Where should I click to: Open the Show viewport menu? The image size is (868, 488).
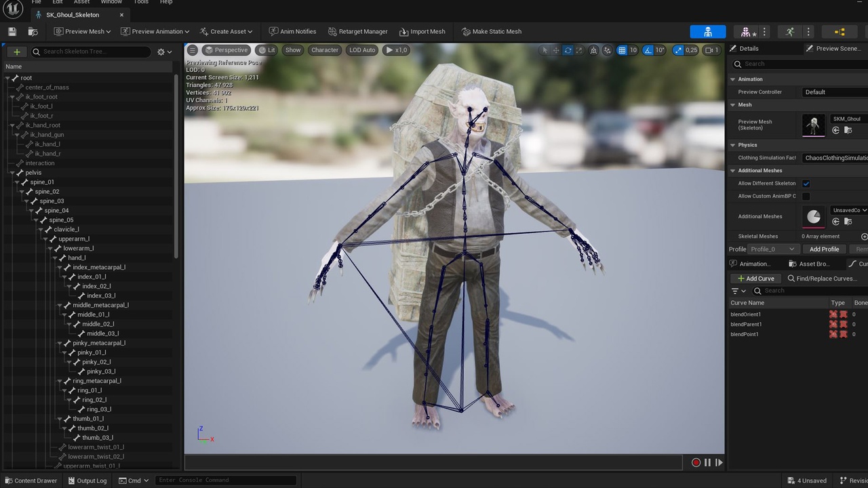tap(293, 49)
